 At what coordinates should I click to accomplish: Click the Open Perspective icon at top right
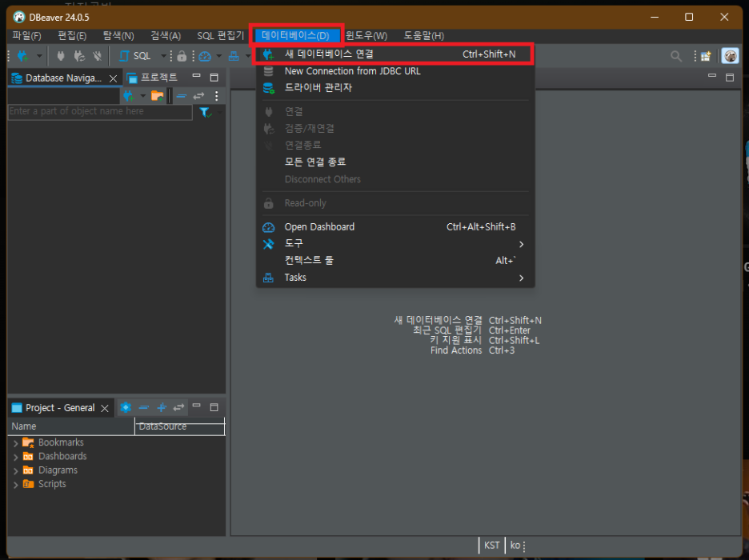tap(706, 56)
